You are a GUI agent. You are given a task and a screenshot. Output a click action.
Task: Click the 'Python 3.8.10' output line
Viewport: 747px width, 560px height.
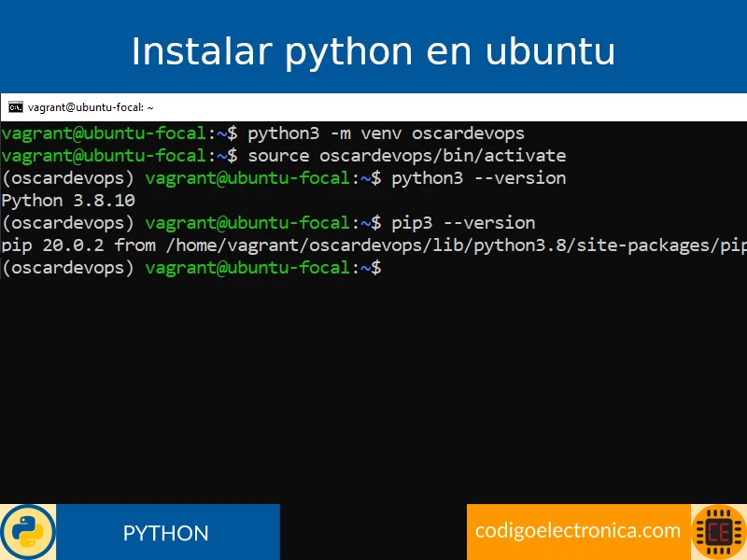point(68,201)
